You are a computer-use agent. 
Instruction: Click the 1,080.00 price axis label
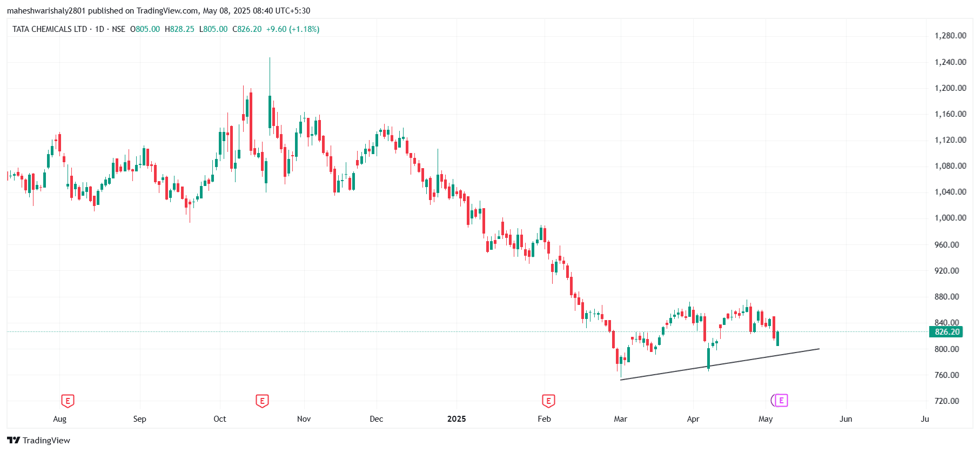950,166
